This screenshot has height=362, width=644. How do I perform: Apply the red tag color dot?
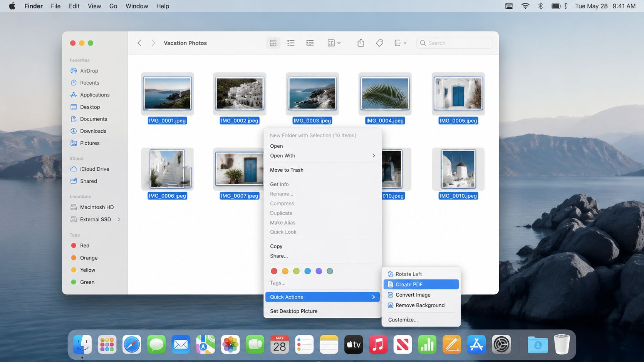(274, 271)
